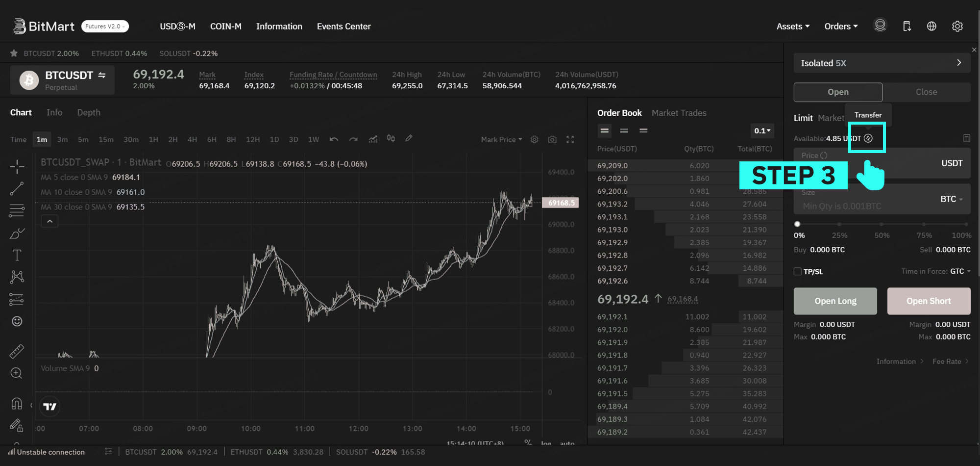Screen dimensions: 980x466
Task: Click the Open Short button
Action: (x=929, y=301)
